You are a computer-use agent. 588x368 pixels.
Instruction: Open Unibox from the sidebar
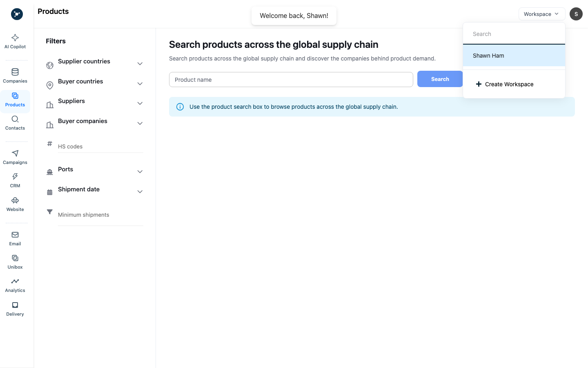click(x=15, y=262)
